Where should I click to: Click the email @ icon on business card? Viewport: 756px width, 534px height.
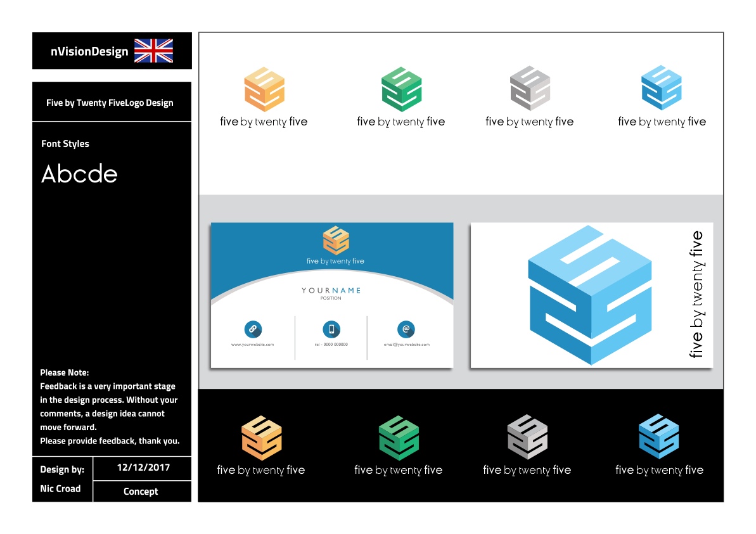406,329
